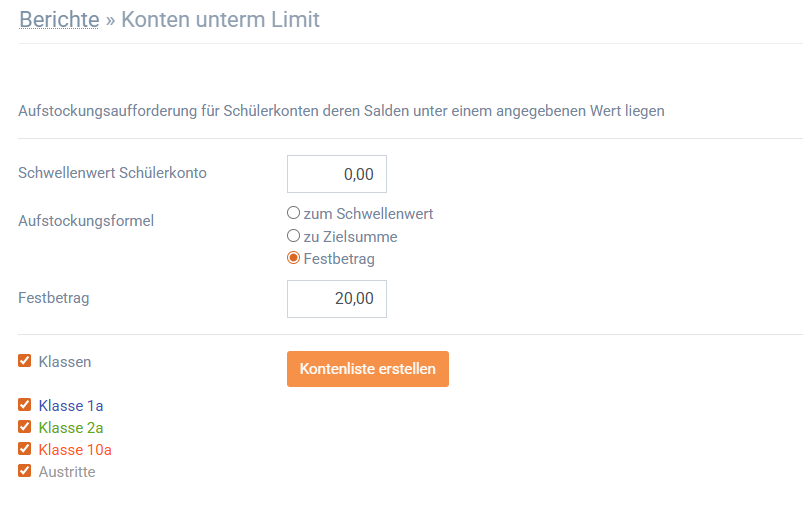Click the Konten unterm Limit heading
This screenshot has width=803, height=526.
click(x=220, y=19)
